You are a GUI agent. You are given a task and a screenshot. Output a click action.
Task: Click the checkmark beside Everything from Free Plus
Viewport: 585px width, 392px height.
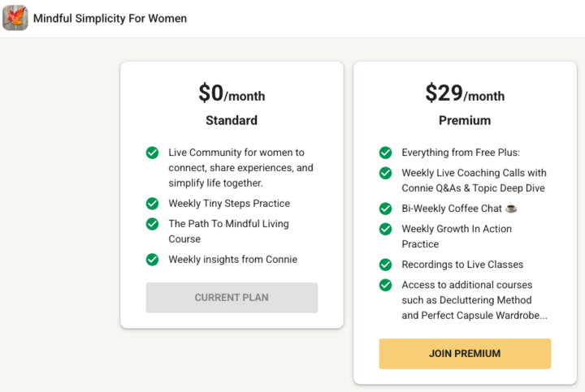pyautogui.click(x=385, y=153)
